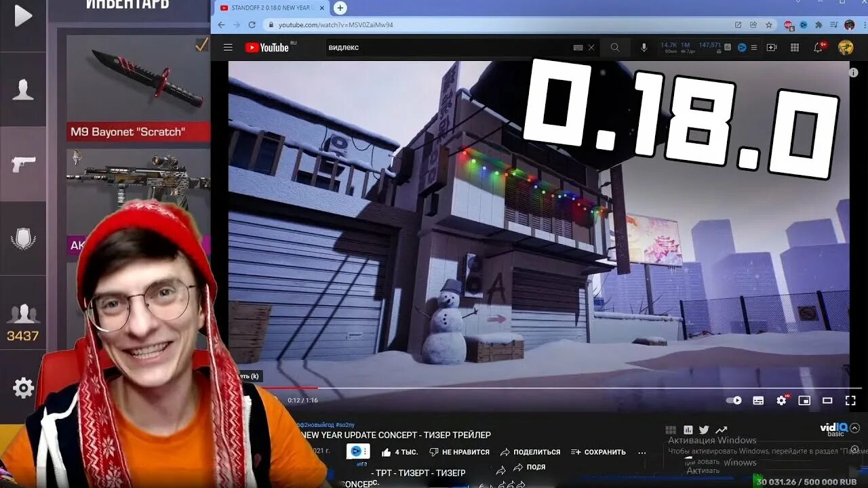Open the game rank badge tab
868x488 pixels.
[23, 239]
